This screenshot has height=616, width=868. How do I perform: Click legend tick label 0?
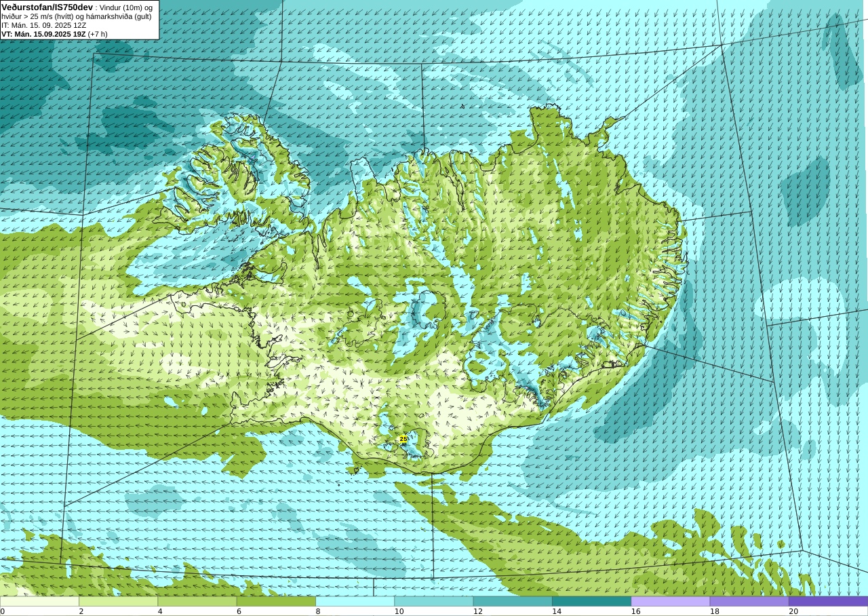click(2, 611)
